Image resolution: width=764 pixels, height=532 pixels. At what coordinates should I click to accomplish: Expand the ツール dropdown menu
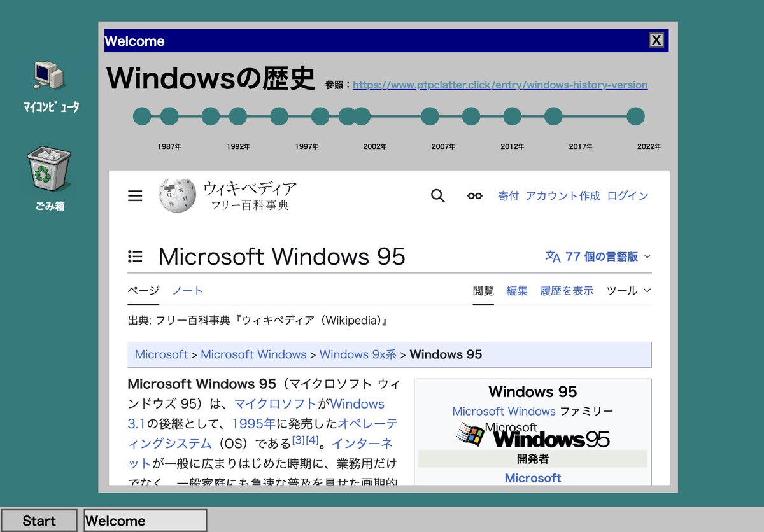point(629,291)
